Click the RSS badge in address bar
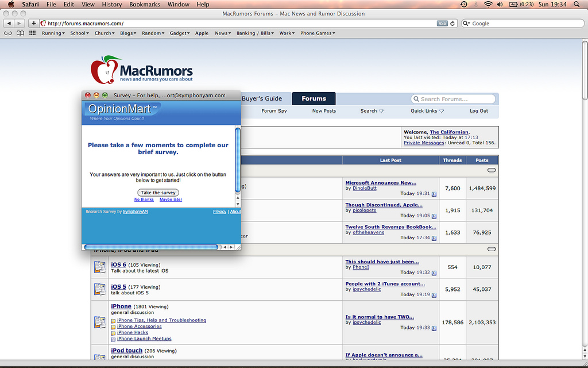 (442, 23)
